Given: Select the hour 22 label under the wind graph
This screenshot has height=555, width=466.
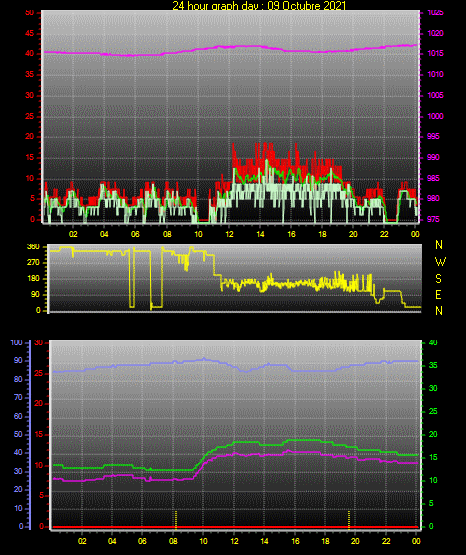Looking at the screenshot, I should pyautogui.click(x=384, y=234).
